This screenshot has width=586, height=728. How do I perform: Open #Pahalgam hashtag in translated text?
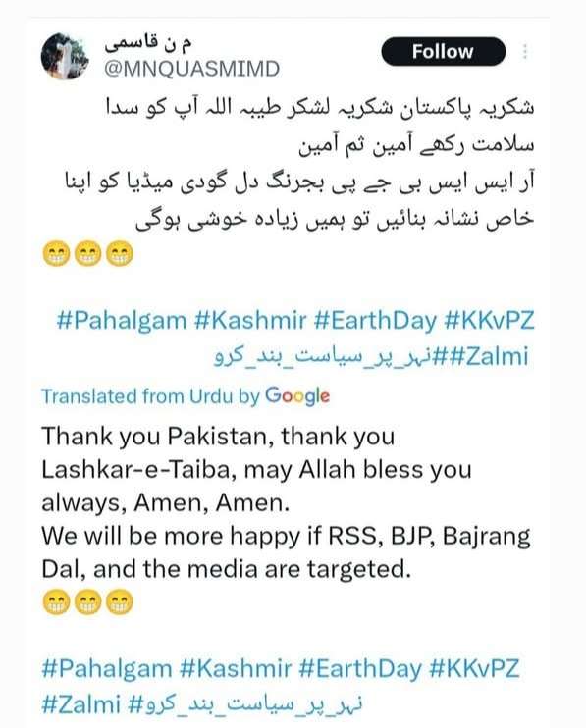pos(107,668)
